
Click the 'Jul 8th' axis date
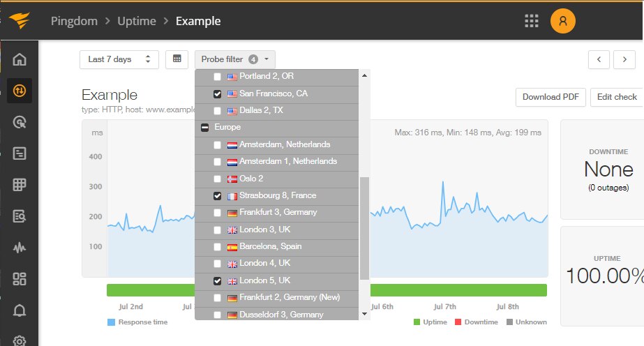[x=508, y=307]
